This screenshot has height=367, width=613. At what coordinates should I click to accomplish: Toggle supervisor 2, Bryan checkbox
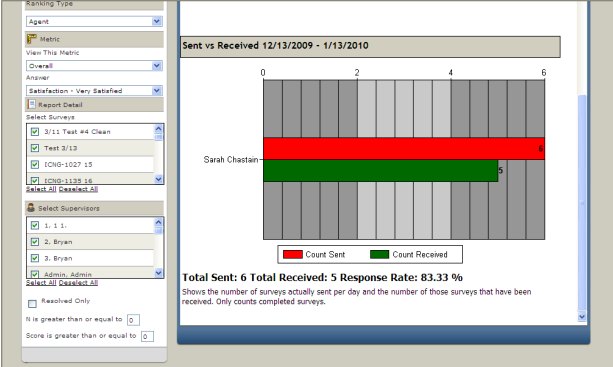pos(35,242)
